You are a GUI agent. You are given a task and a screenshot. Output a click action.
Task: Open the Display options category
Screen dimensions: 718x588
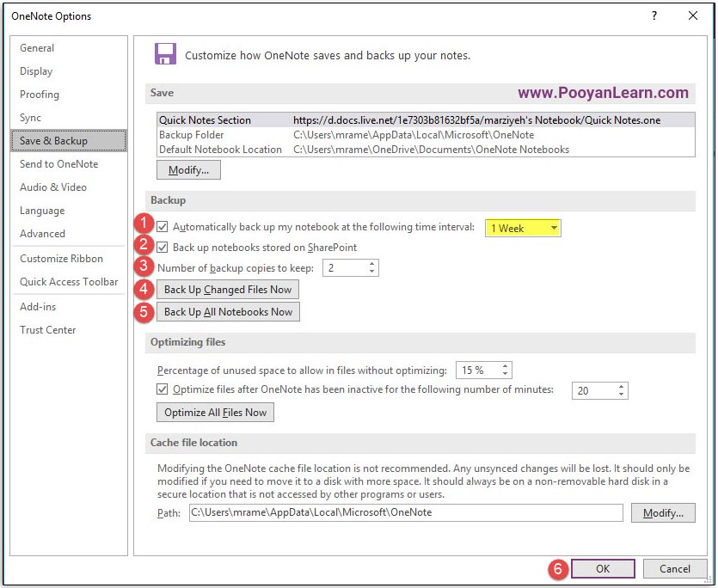coord(68,71)
